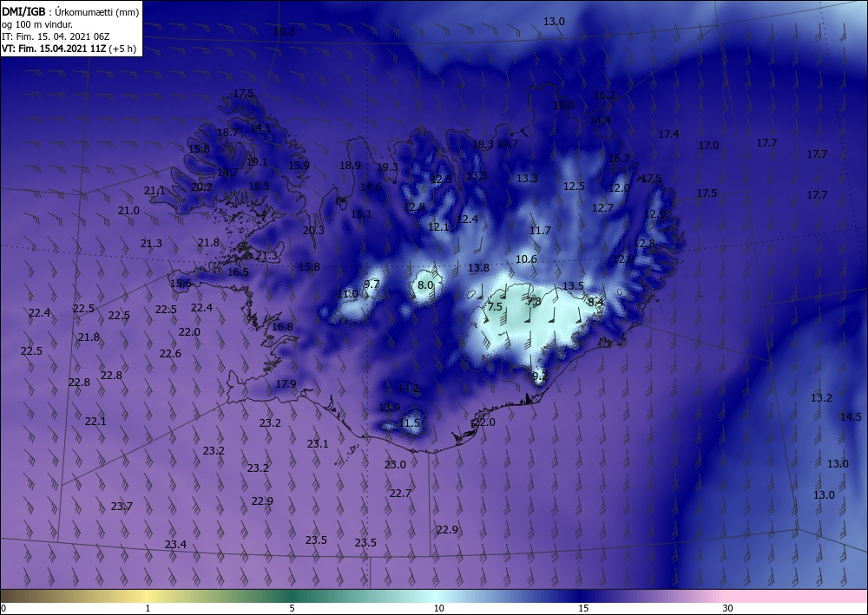Click the map value "18.7" in the Westfjords
The width and height of the screenshot is (868, 615).
pos(227,132)
